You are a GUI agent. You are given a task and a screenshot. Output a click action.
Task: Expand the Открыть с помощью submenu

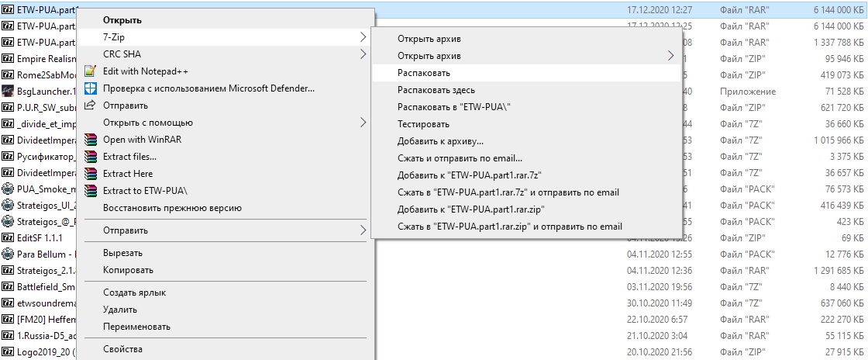363,123
